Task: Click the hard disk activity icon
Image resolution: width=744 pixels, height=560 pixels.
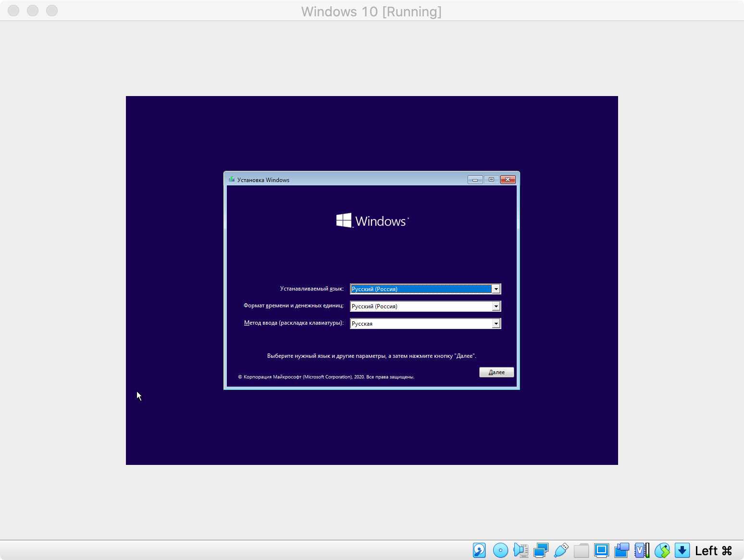Action: click(479, 550)
